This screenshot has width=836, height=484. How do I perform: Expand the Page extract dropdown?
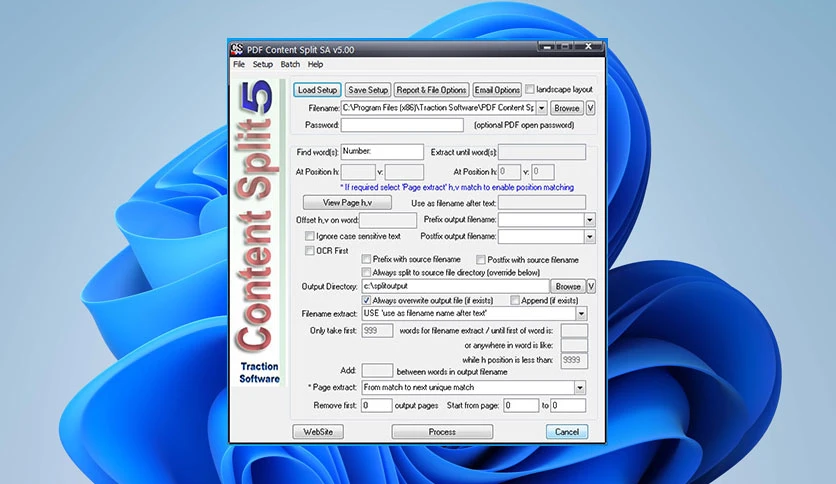580,388
